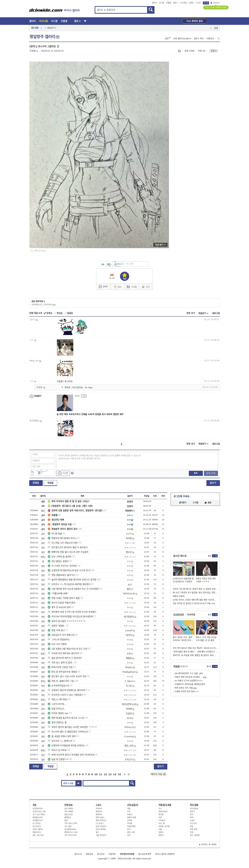Screen dimensions: 249x868
Task: Click the 실베추 button
Action: click(104, 287)
